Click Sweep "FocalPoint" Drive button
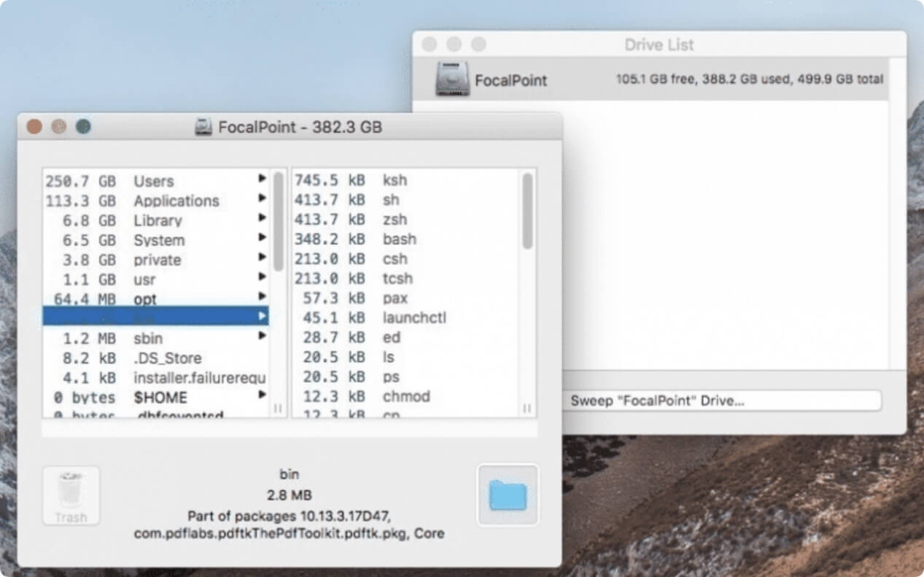 click(721, 400)
